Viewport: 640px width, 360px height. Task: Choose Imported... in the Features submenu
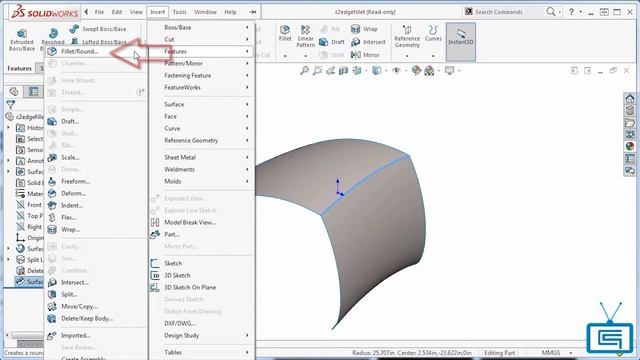click(96, 335)
